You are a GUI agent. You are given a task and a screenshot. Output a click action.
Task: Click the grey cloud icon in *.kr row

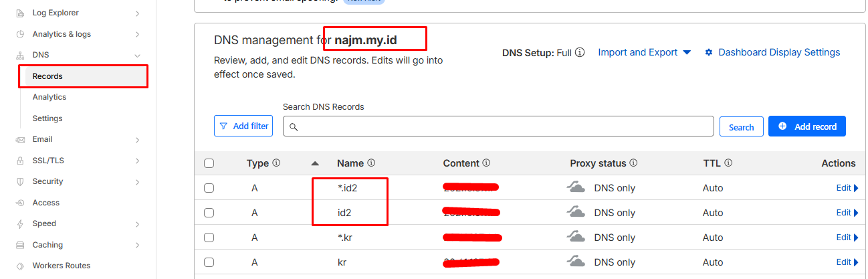click(576, 237)
